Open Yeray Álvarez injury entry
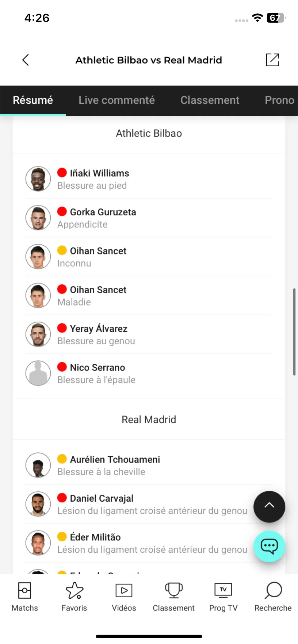The width and height of the screenshot is (298, 644). (x=149, y=334)
